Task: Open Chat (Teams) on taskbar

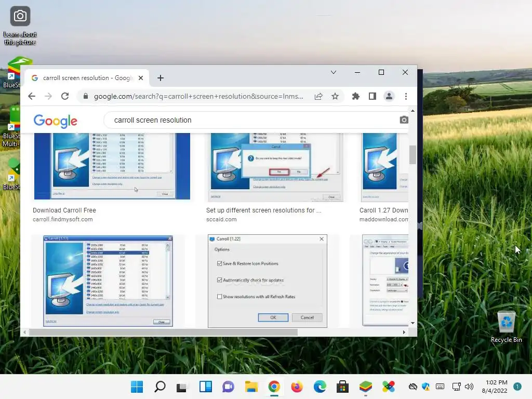Action: [x=229, y=387]
